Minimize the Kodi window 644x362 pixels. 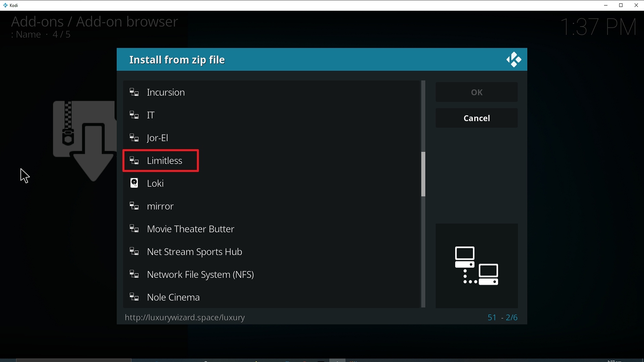tap(606, 5)
